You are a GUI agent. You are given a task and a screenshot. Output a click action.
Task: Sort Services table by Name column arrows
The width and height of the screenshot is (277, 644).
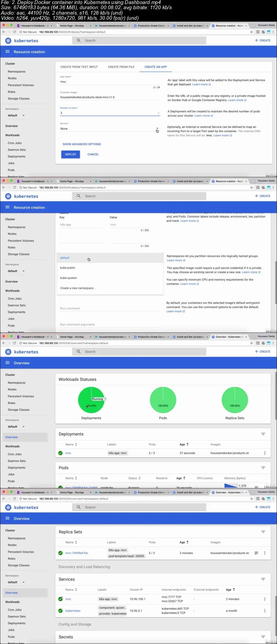76,590
